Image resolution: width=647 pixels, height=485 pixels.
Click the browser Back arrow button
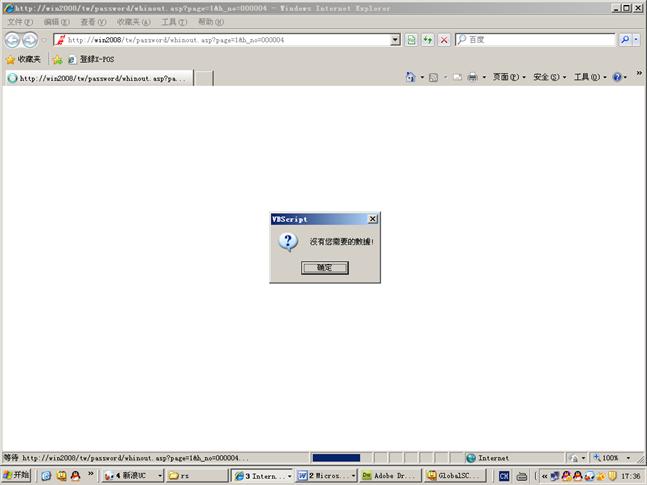(12, 40)
